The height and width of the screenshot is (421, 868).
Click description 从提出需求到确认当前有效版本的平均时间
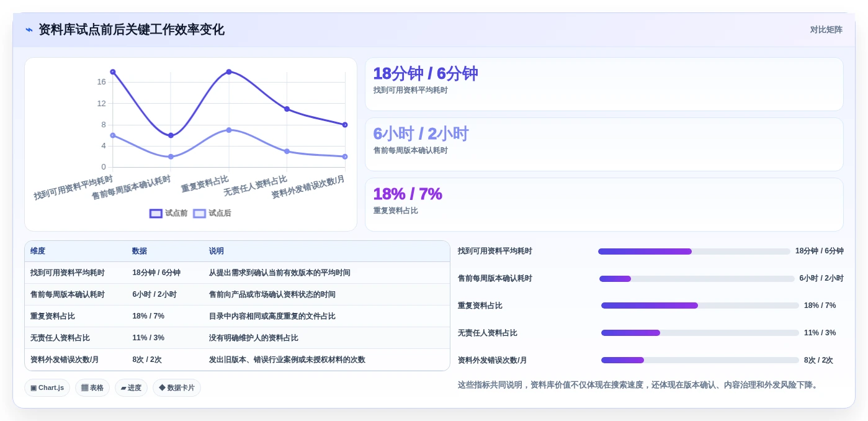[280, 273]
